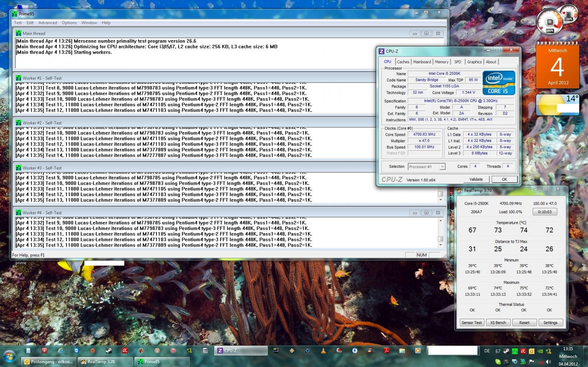The image size is (588, 367).
Task: Launch TeamViewer from the taskbar
Action: [x=76, y=351]
